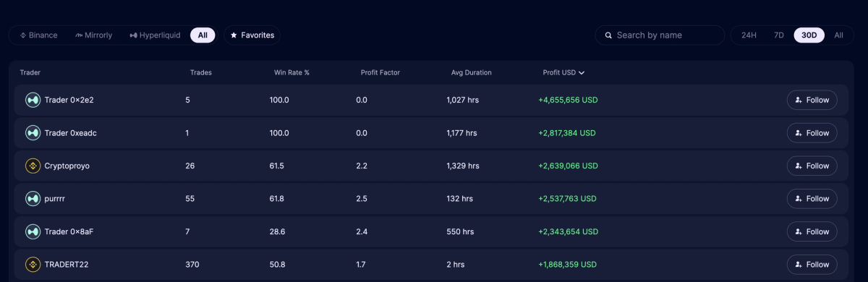The height and width of the screenshot is (282, 868).
Task: Follow Trader 0×8aF
Action: 812,231
